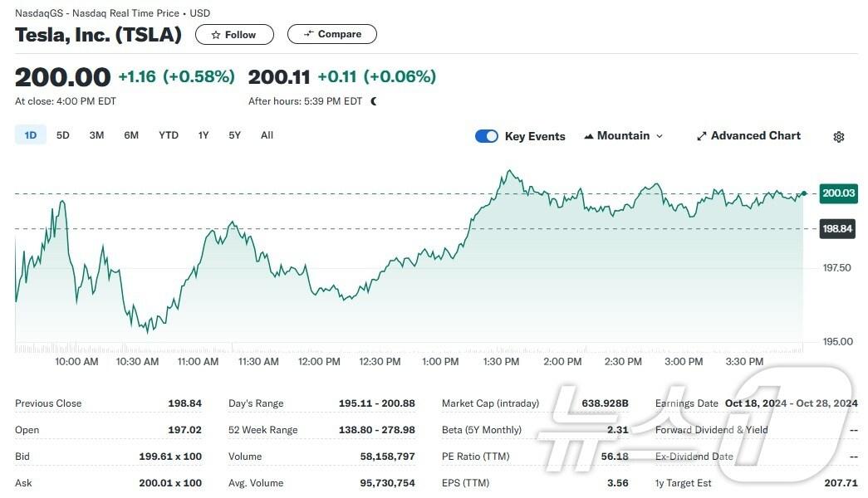The width and height of the screenshot is (868, 498).
Task: Click the after-hours moon icon
Action: click(374, 101)
